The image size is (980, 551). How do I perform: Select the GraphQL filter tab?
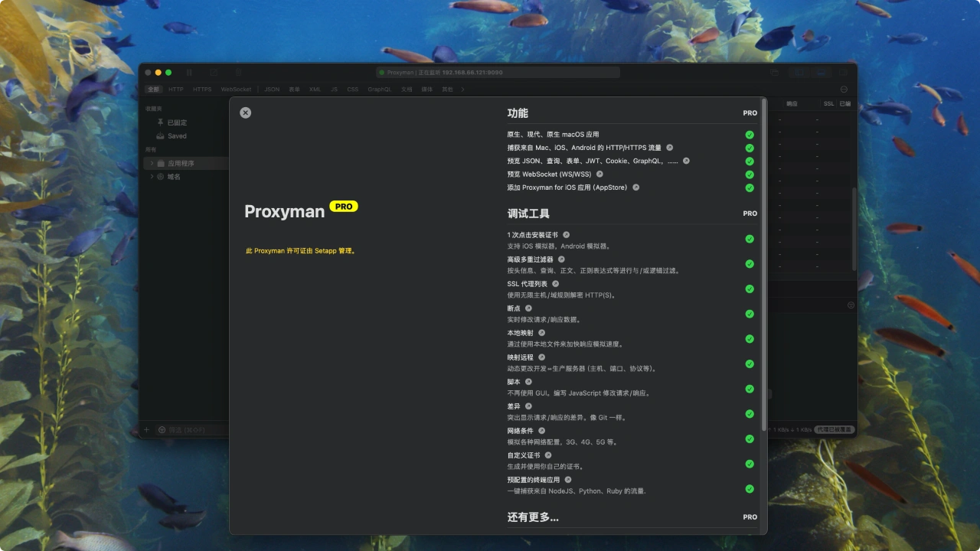coord(379,90)
